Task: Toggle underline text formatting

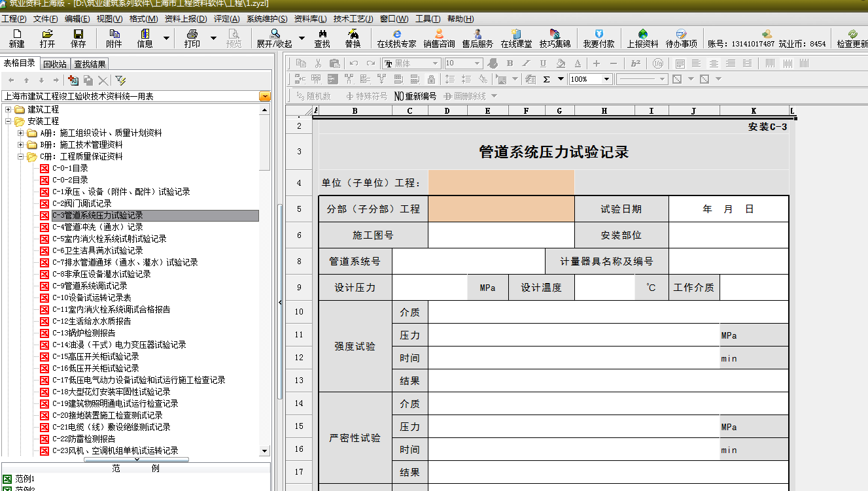Action: coord(543,63)
